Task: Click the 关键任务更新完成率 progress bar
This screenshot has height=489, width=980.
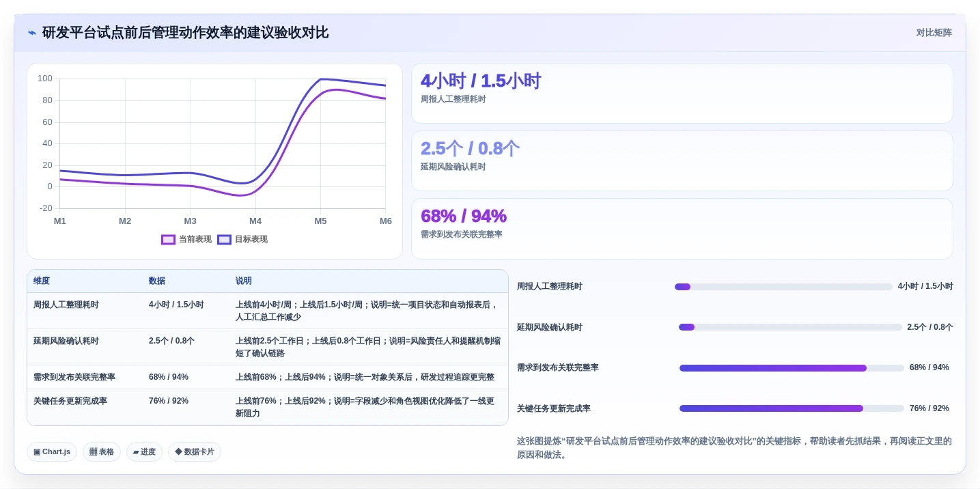Action: tap(792, 408)
